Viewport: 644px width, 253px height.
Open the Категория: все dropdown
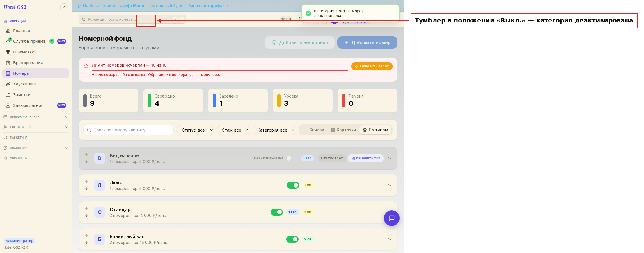274,130
